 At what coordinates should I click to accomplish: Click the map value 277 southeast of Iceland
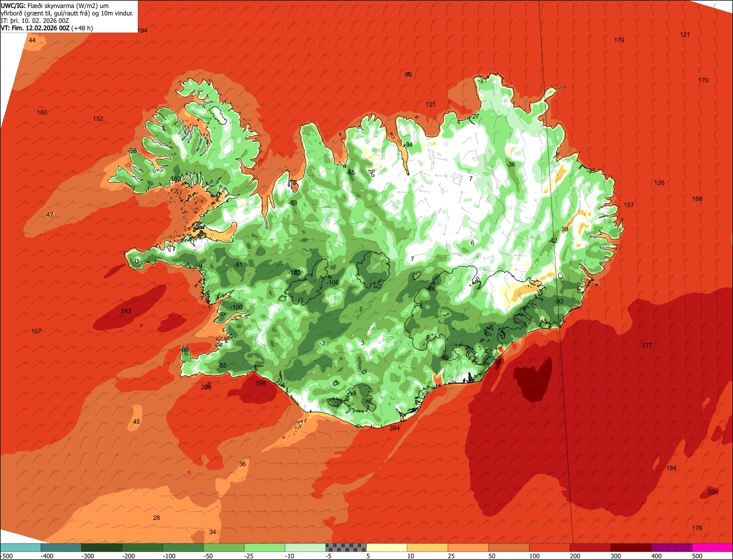pos(647,345)
